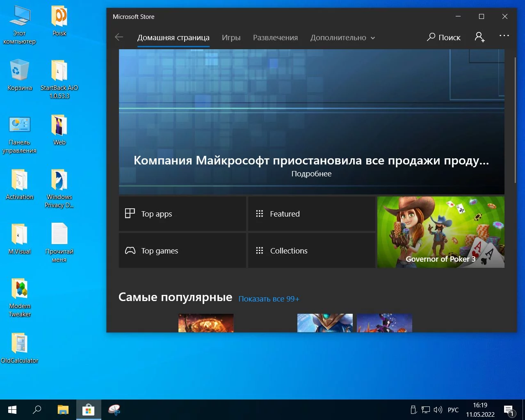
Task: Click the Компания Майкрософт banner headline
Action: (x=311, y=160)
